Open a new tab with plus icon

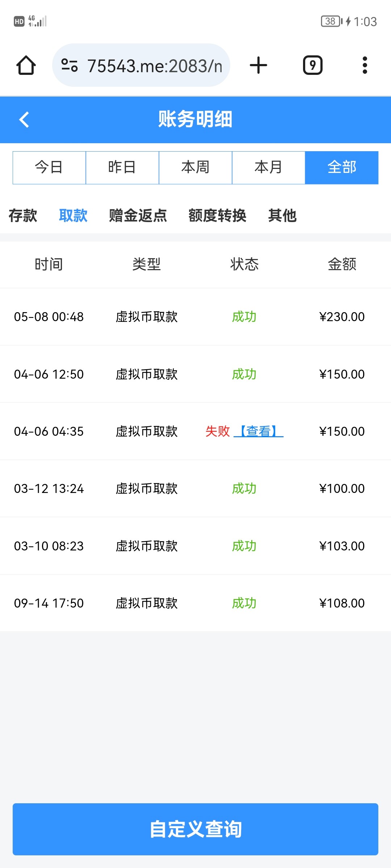(x=258, y=65)
